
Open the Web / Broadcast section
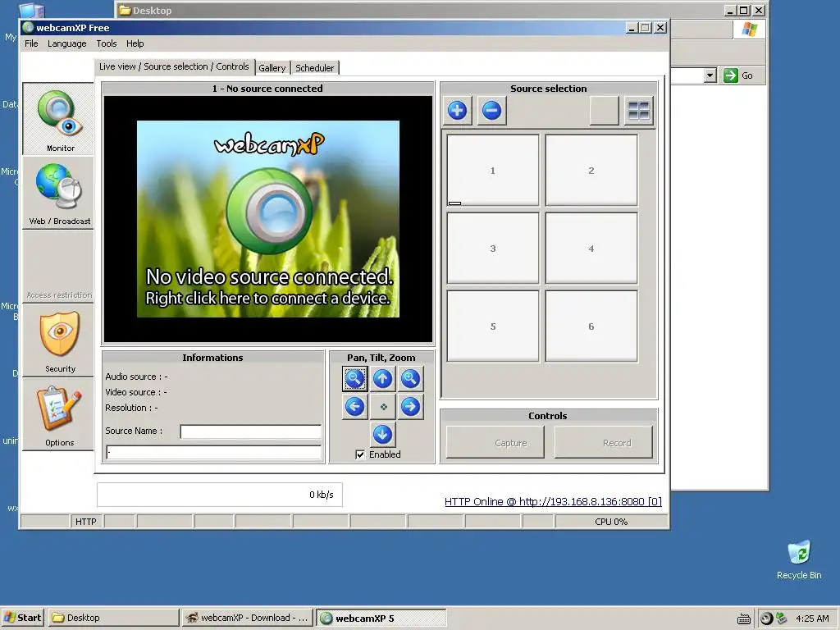[x=58, y=193]
